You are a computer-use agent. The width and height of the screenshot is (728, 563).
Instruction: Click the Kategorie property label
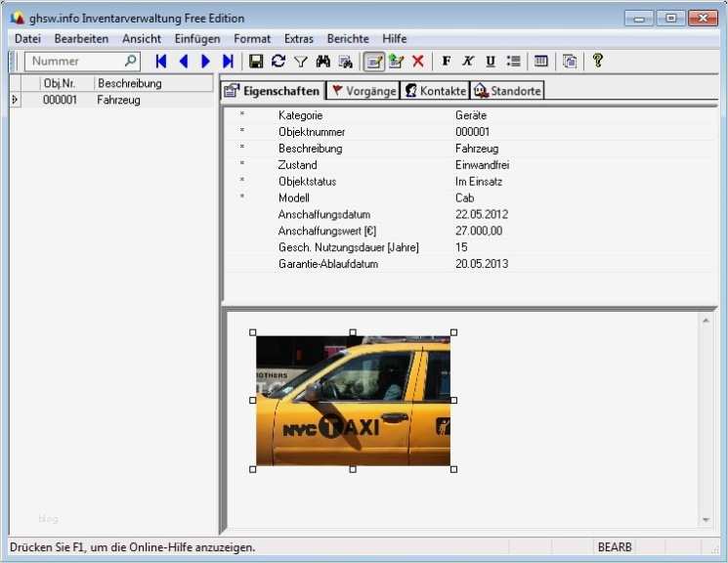[300, 115]
